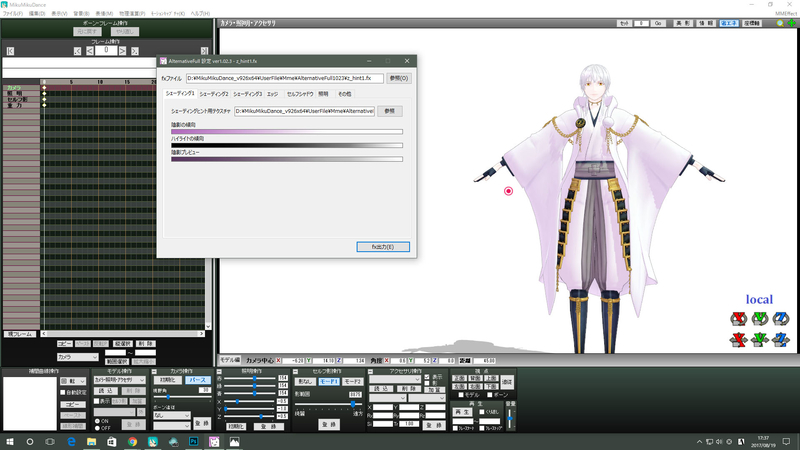Click the green Y move gizmo icon
Viewport: 800px width, 450px height.
tap(760, 339)
